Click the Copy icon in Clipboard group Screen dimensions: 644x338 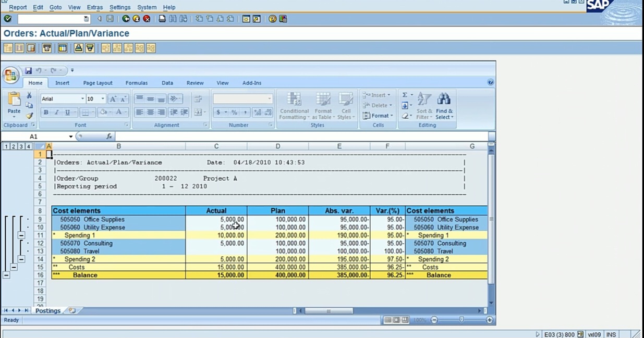tap(29, 105)
